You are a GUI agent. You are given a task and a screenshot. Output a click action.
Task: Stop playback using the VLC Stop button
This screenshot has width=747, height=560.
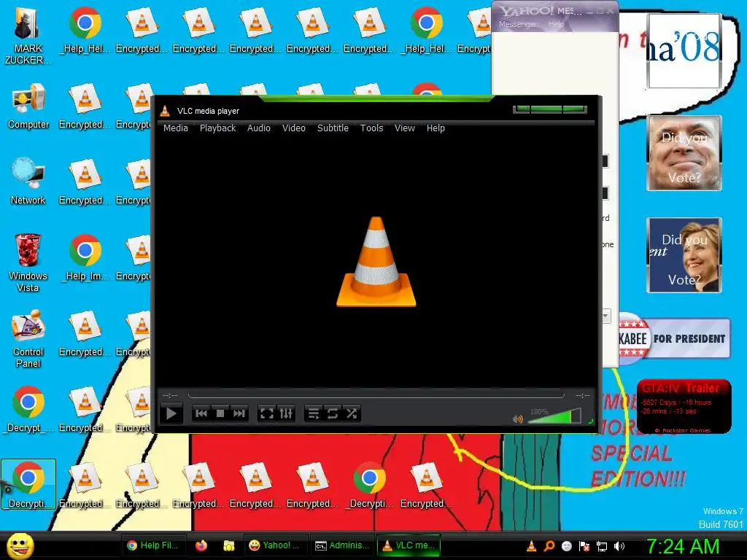(x=220, y=413)
